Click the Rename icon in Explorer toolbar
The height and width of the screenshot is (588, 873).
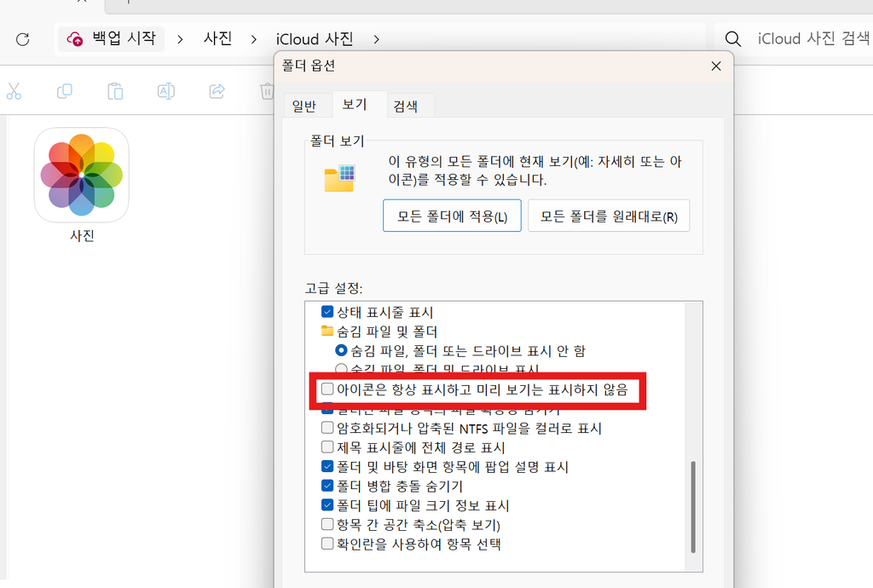coord(166,91)
